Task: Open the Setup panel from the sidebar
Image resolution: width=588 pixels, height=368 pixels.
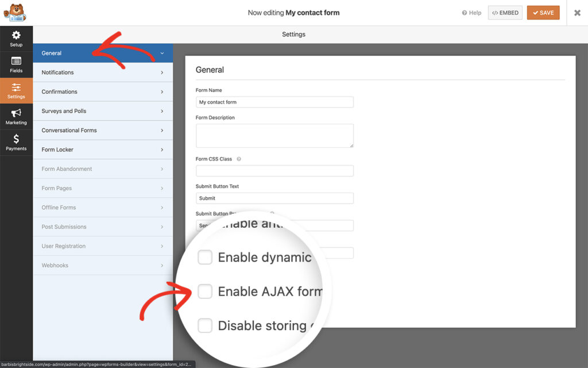Action: [16, 39]
